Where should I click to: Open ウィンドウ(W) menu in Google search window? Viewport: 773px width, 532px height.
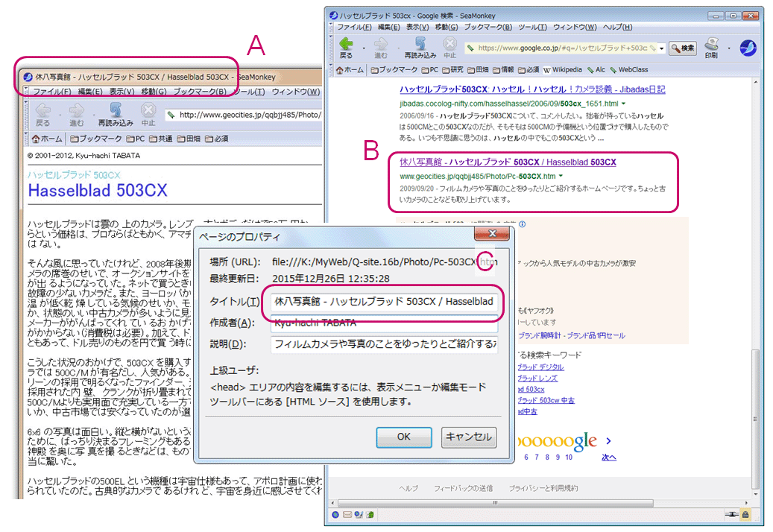[x=575, y=27]
